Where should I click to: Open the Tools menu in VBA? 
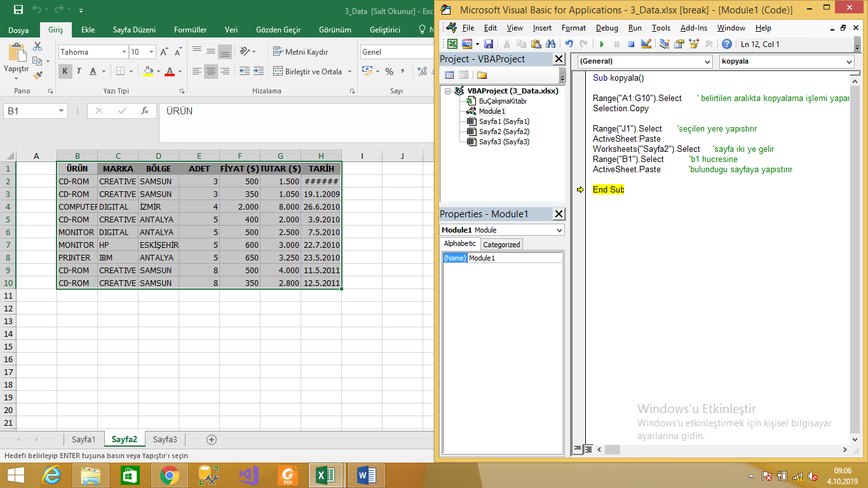click(661, 28)
